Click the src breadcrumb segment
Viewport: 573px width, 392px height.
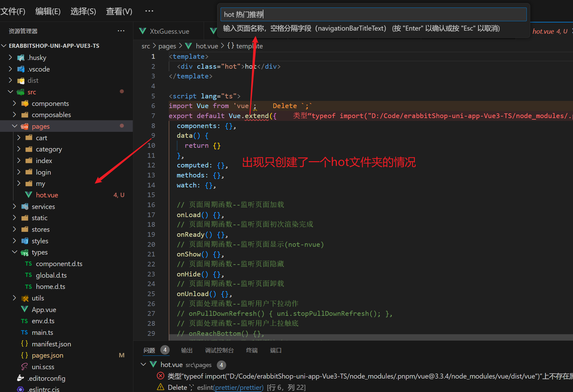point(146,46)
